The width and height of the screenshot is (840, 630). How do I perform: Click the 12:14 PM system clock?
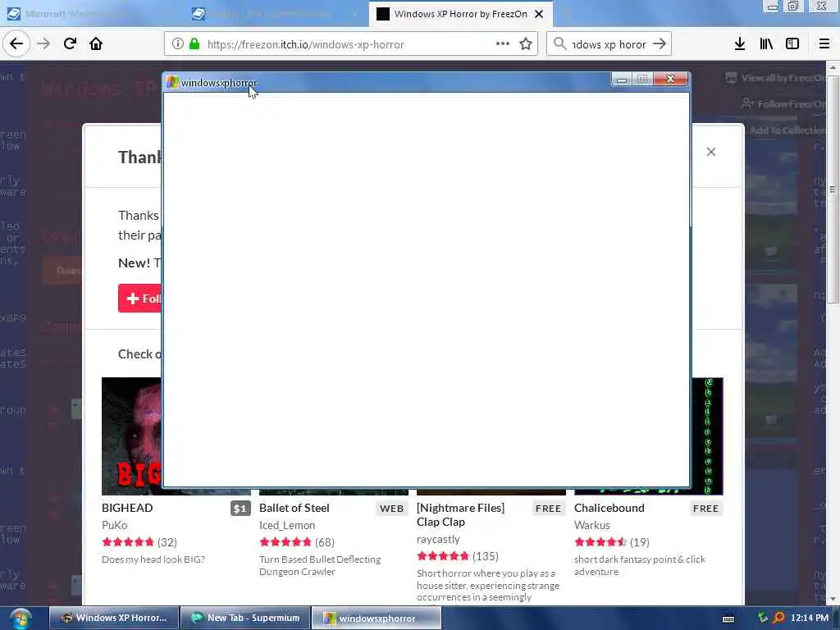[810, 619]
